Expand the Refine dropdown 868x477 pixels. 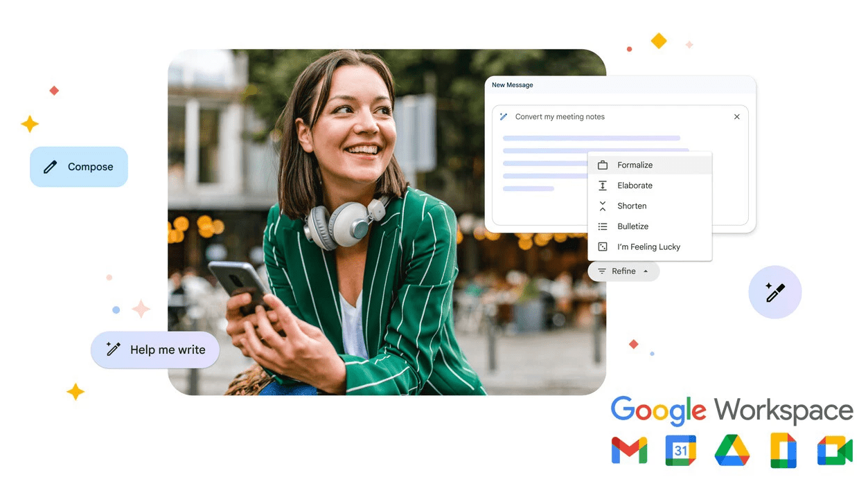(x=623, y=271)
